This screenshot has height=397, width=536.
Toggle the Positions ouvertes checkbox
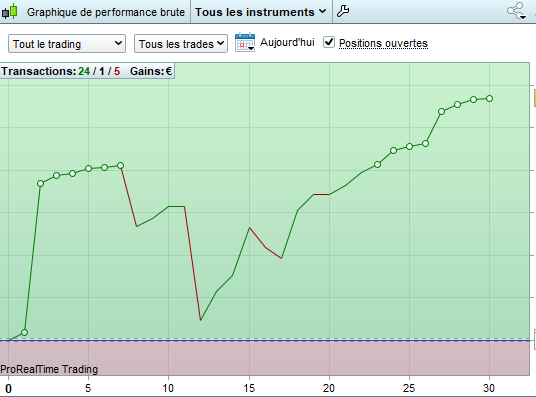pos(329,42)
